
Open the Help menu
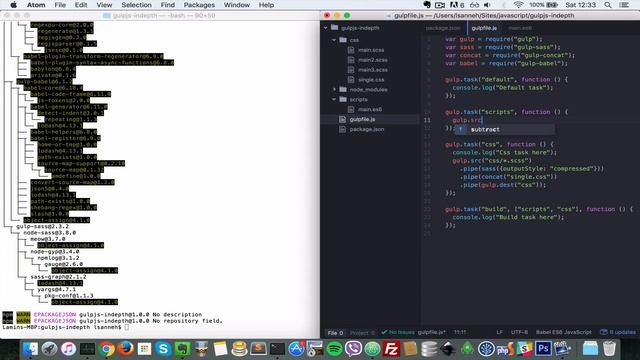click(266, 5)
